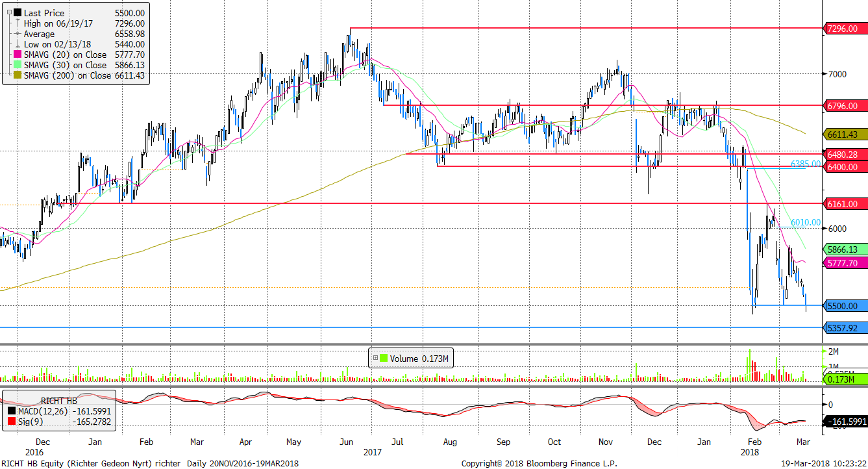Click the Bloomberg Finance copyright text

click(540, 463)
